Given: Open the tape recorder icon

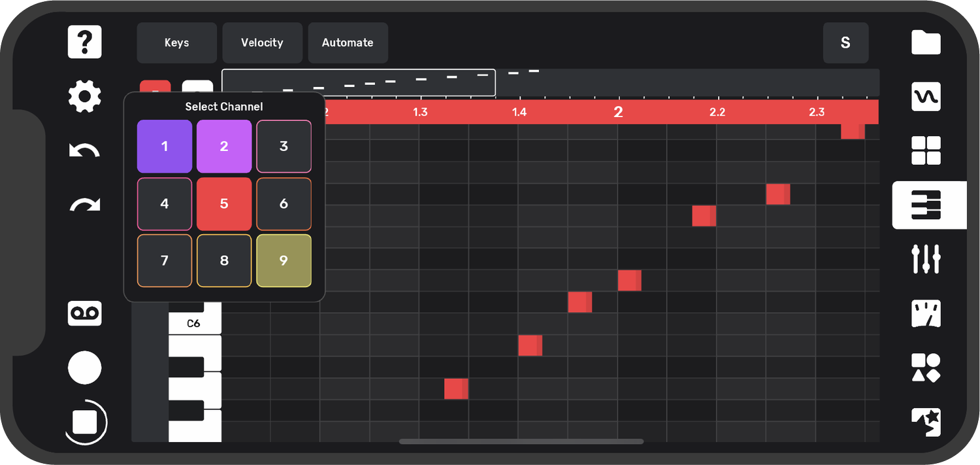Looking at the screenshot, I should point(84,313).
